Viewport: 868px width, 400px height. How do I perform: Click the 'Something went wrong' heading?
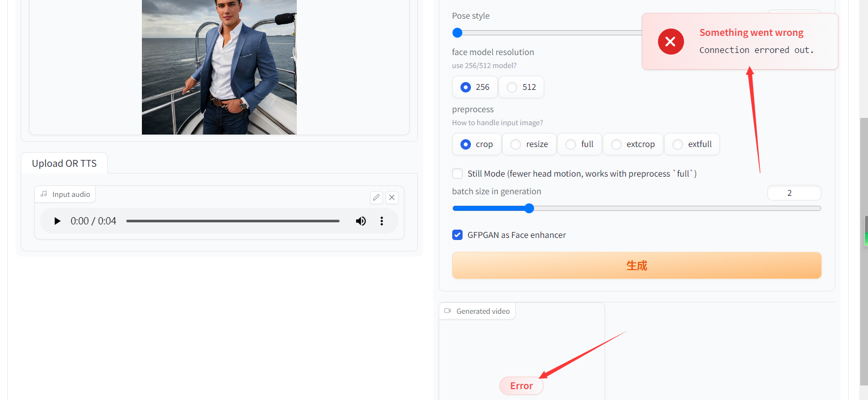click(x=752, y=33)
